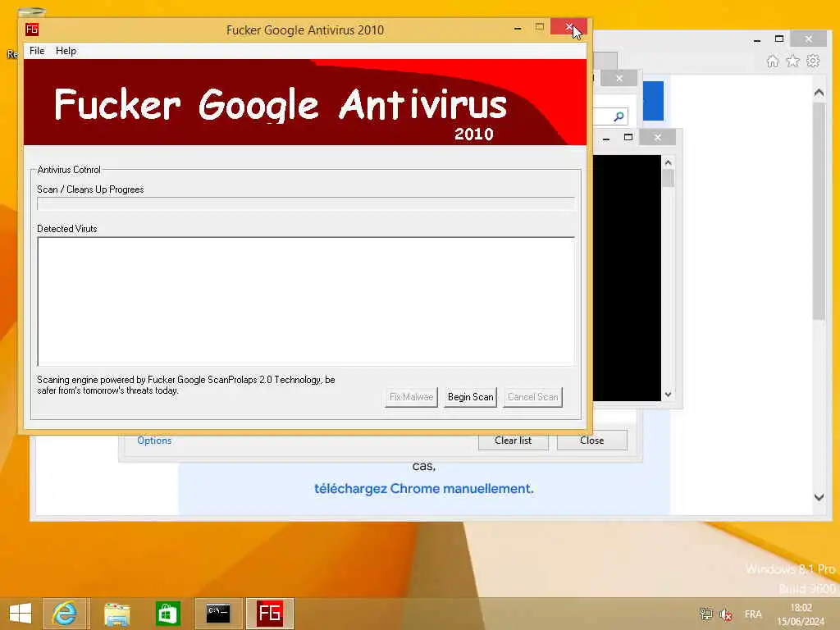Click the down arrow of Internet Explorer scrollbar
This screenshot has height=630, width=840.
tap(819, 497)
